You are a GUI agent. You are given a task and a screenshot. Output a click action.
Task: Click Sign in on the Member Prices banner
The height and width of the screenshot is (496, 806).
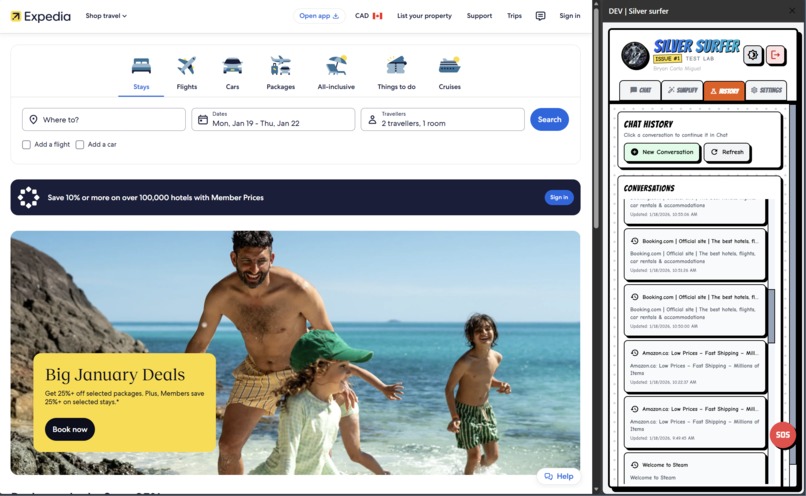tap(559, 197)
